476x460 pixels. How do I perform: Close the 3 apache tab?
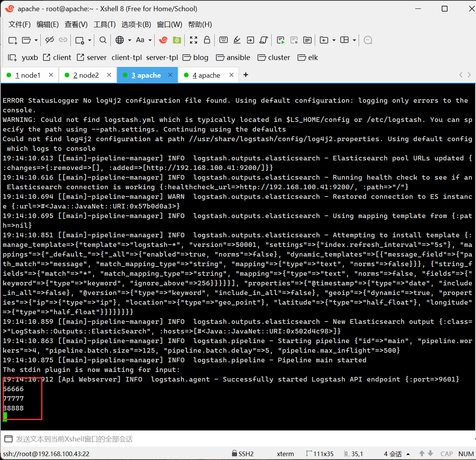170,75
